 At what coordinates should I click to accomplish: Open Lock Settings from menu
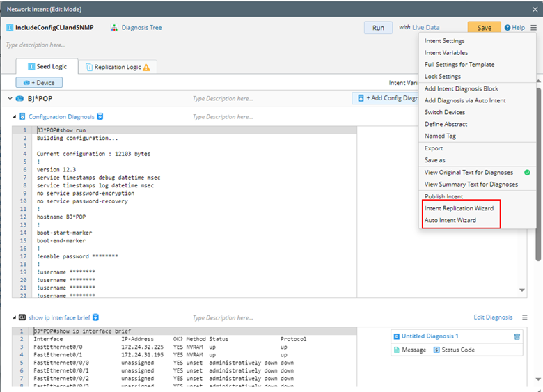443,76
